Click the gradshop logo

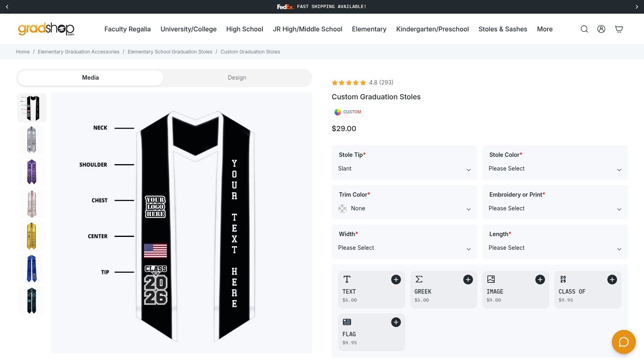(x=46, y=29)
